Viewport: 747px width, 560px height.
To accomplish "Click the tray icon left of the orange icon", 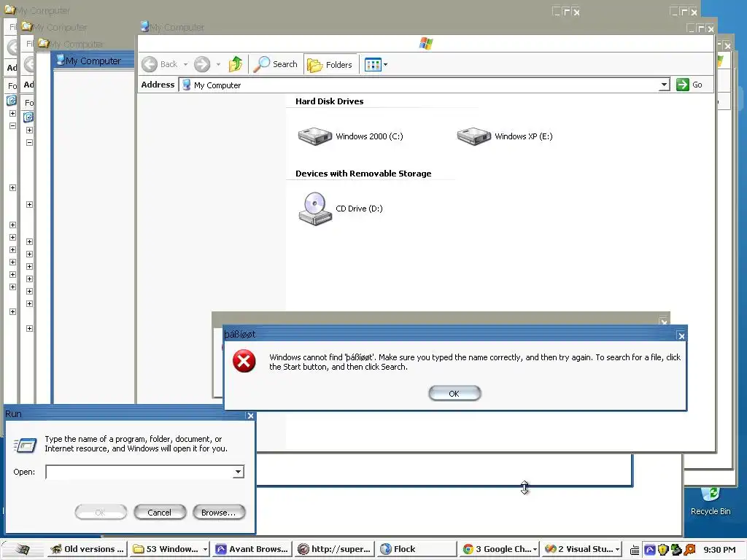I will (676, 550).
